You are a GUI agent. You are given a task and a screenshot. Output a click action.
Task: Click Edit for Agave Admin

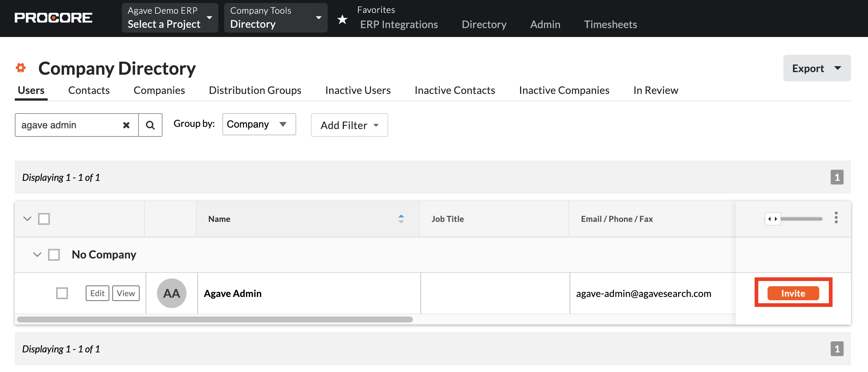(x=98, y=293)
